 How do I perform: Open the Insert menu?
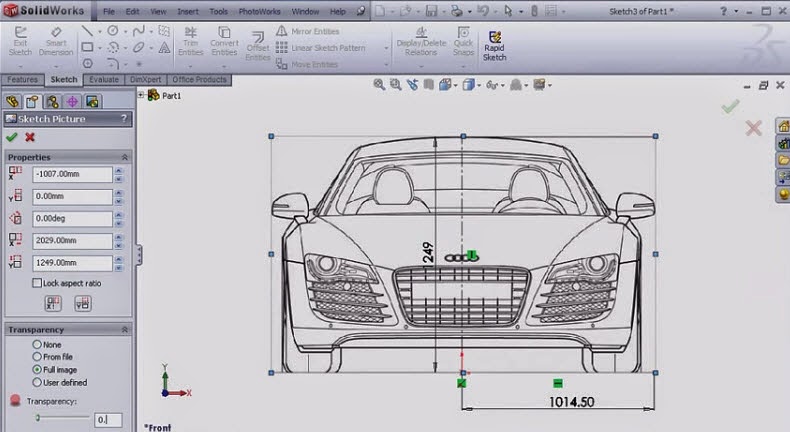coord(187,11)
